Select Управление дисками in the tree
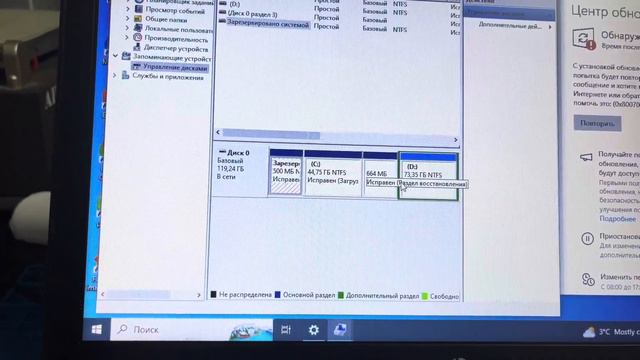The image size is (640, 360). tap(175, 67)
